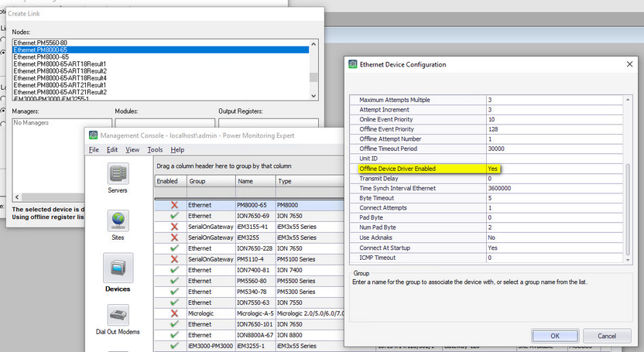Image resolution: width=644 pixels, height=352 pixels.
Task: Click scroll down arrow in configuration property grid
Action: pos(628,260)
